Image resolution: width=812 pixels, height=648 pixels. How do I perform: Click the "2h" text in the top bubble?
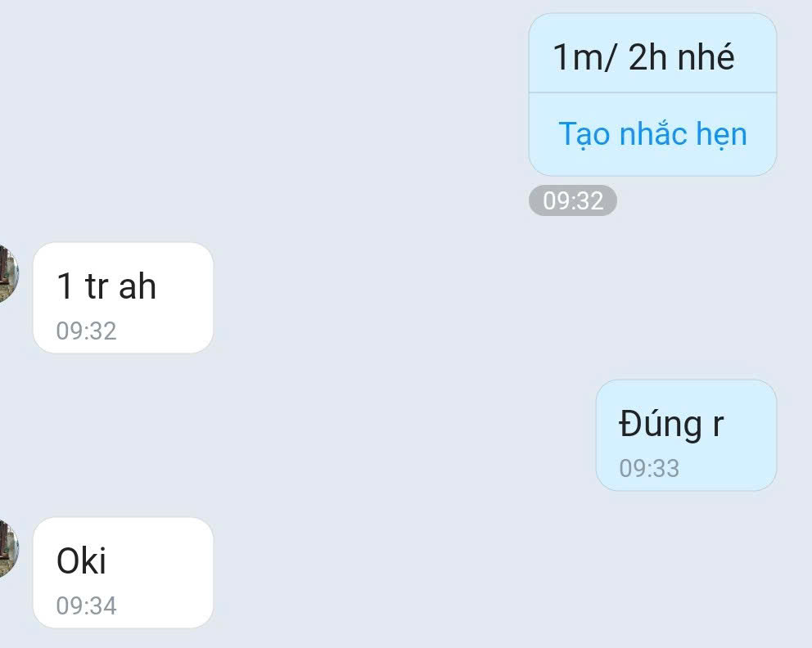[647, 56]
